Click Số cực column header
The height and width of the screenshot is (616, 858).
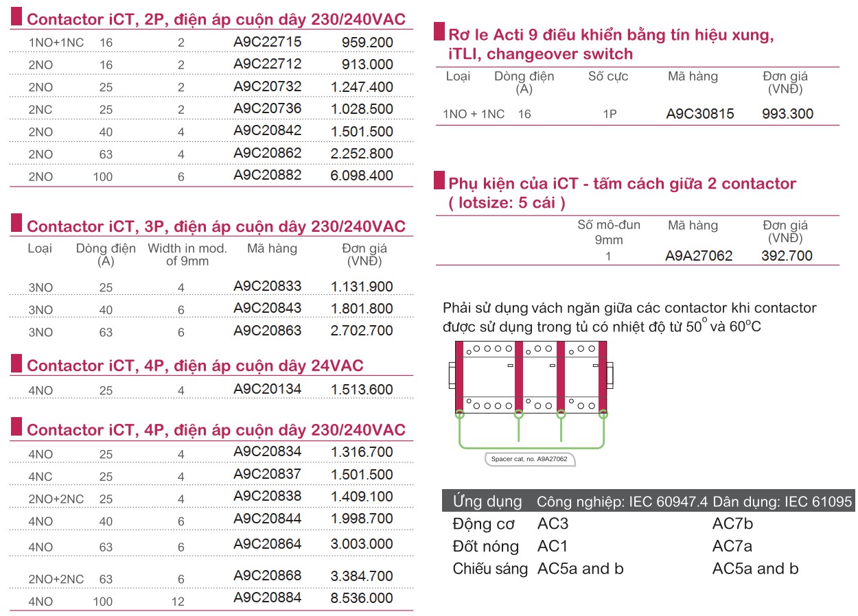(608, 76)
